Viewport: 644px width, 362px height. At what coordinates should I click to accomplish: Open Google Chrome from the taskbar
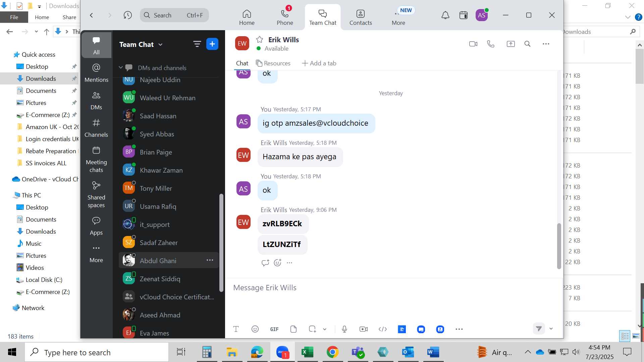[332, 352]
